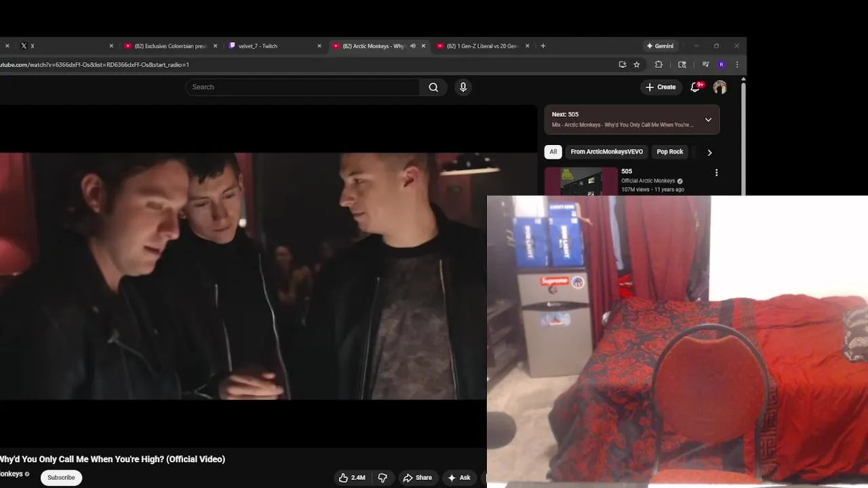868x488 pixels.
Task: Click the Create button
Action: click(x=660, y=87)
